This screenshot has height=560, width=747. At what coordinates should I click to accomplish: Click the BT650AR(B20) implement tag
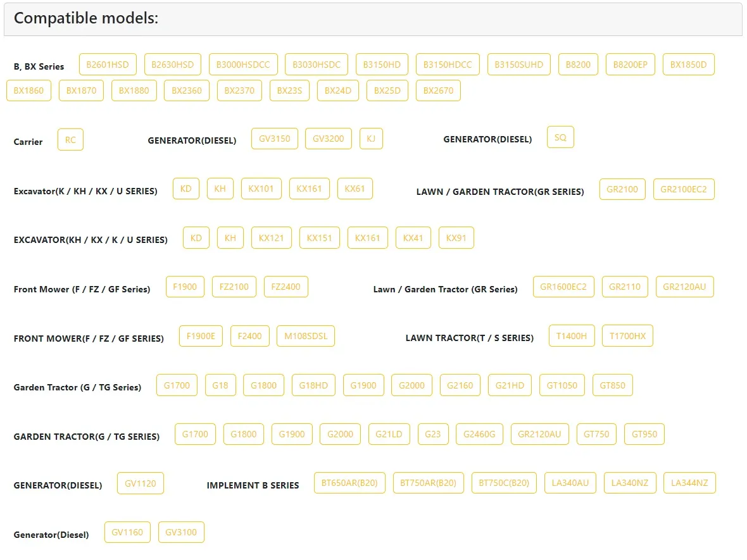coord(349,483)
